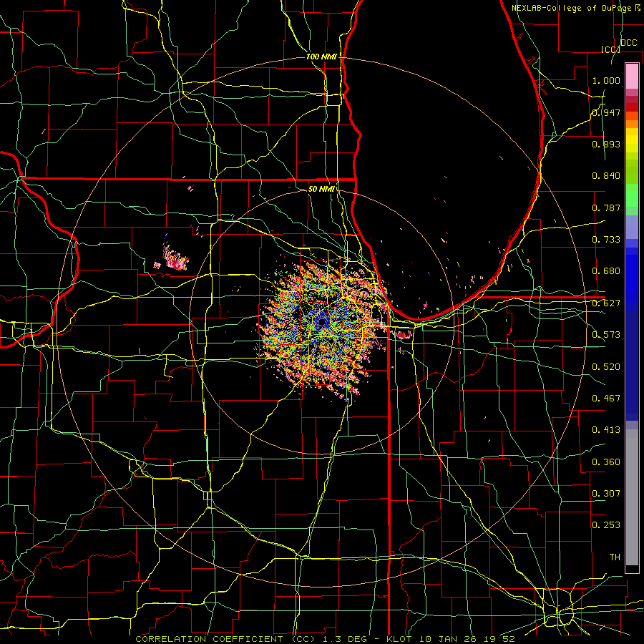The width and height of the screenshot is (644, 644).
Task: Click the 0.787 legend value
Action: click(x=606, y=208)
